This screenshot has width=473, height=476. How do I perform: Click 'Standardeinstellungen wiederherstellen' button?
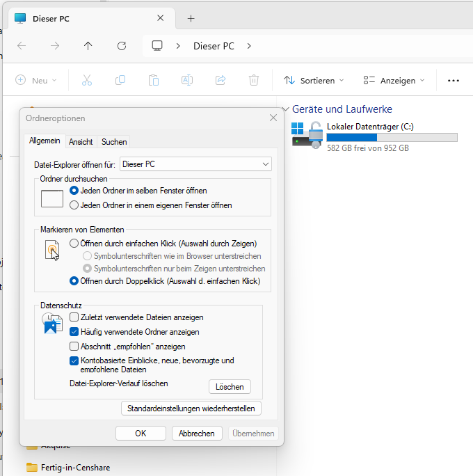point(191,408)
